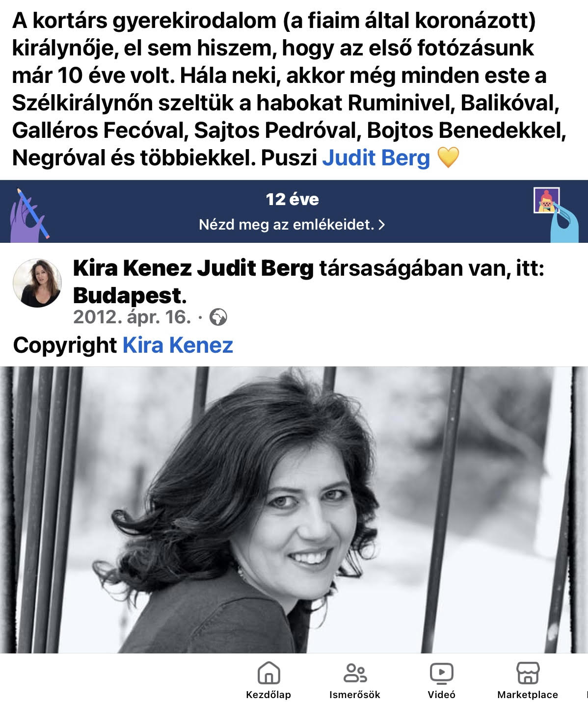Open the Kezdőlap home icon

[268, 673]
